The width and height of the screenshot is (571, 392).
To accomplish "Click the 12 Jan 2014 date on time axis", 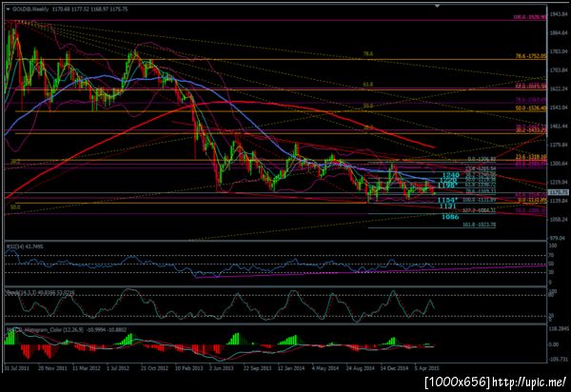I will [291, 368].
